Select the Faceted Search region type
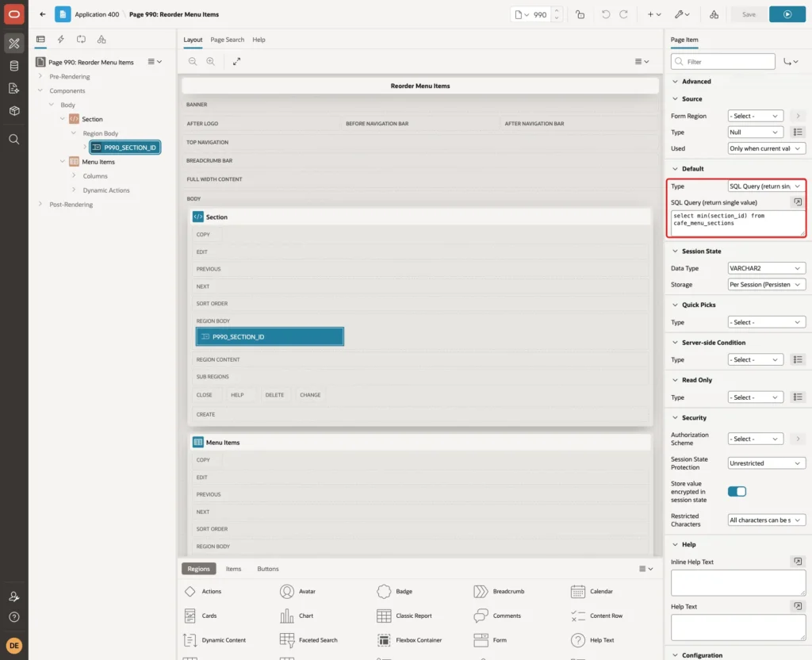 309,640
